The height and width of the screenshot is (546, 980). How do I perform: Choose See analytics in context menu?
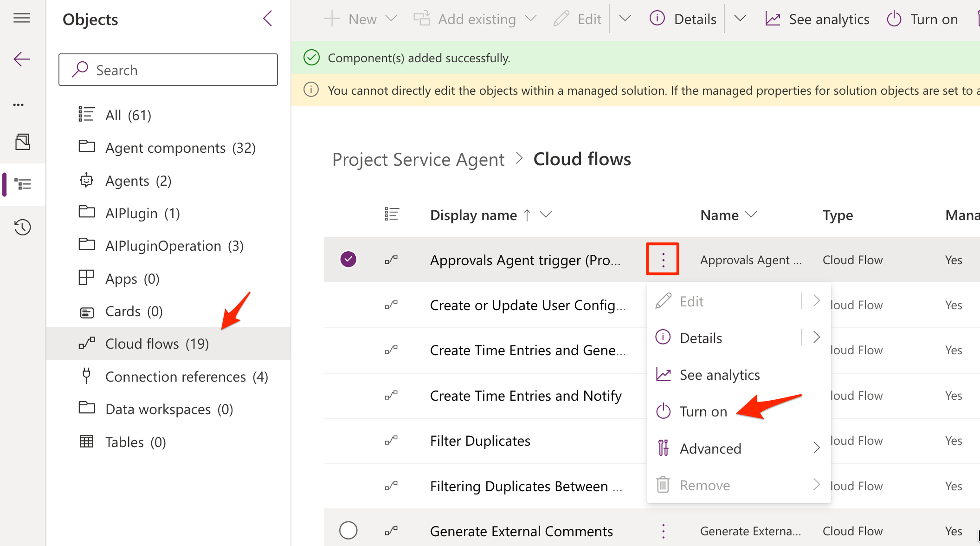pyautogui.click(x=739, y=375)
